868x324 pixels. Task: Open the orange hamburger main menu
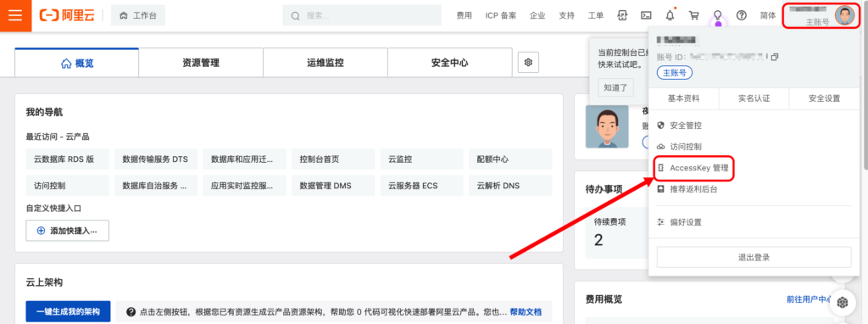pyautogui.click(x=15, y=15)
